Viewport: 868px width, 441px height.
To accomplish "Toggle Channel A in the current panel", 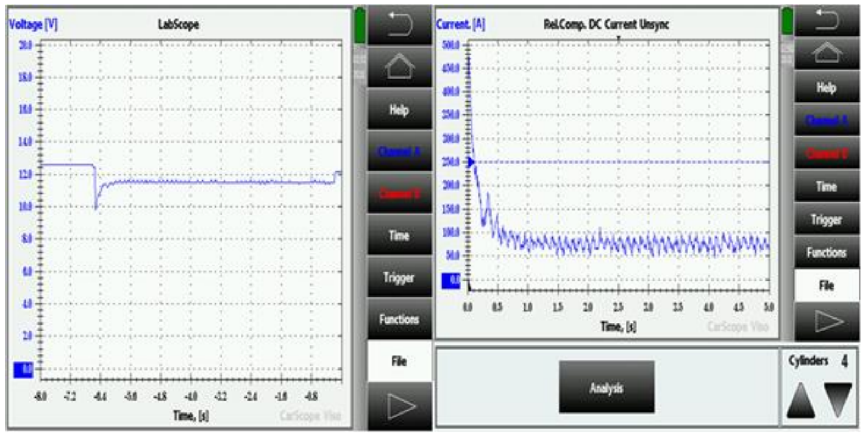I will [x=826, y=120].
